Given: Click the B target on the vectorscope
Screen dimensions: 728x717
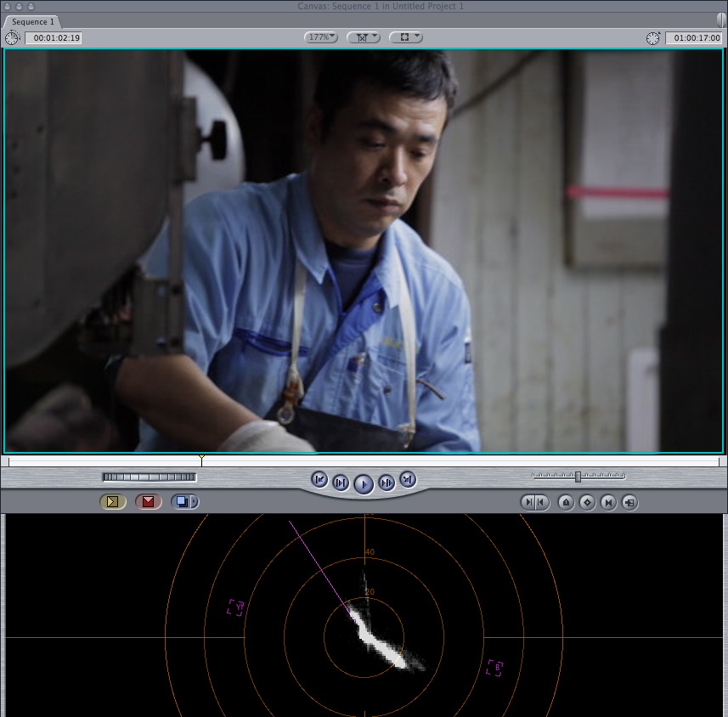Looking at the screenshot, I should coord(495,668).
